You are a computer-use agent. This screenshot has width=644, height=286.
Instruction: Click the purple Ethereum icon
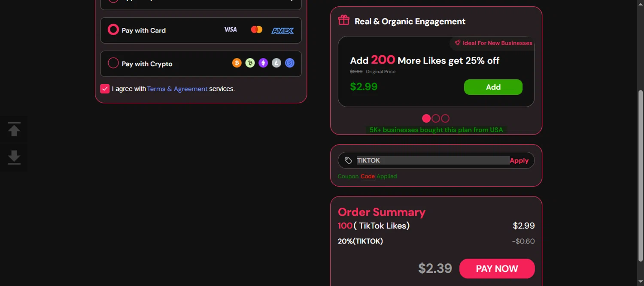[263, 63]
